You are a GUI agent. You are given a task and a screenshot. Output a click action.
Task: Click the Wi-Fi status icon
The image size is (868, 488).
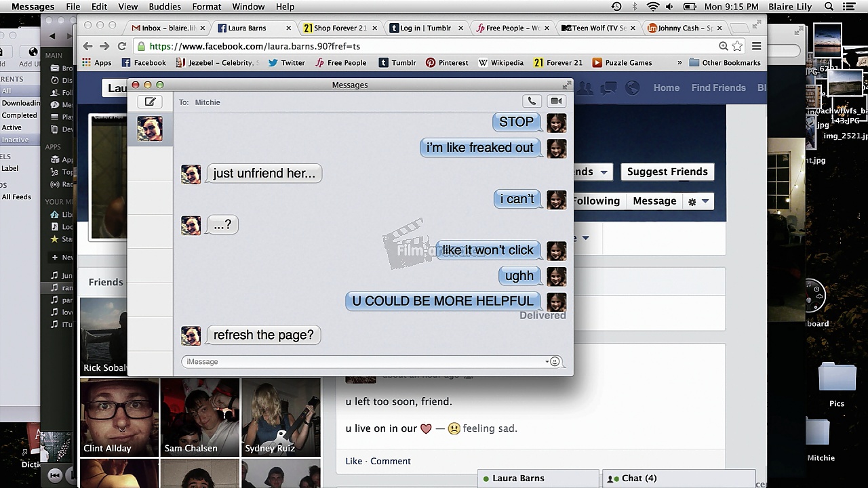(652, 7)
